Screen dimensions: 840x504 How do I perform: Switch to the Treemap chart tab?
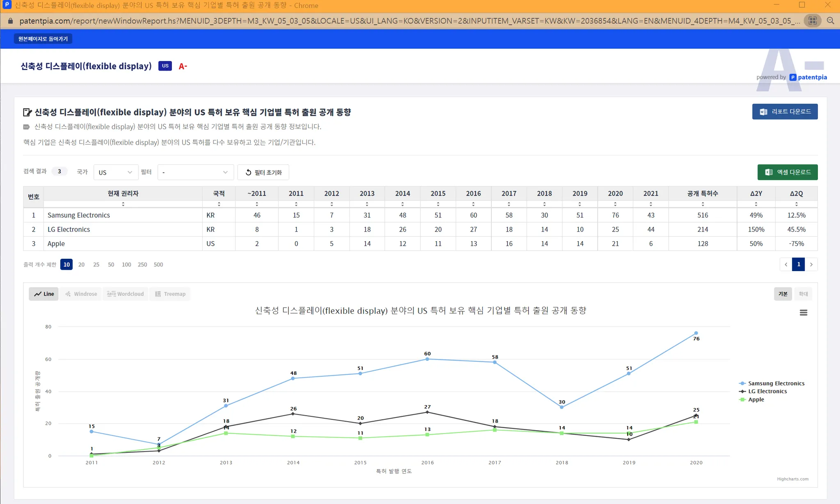pyautogui.click(x=170, y=294)
